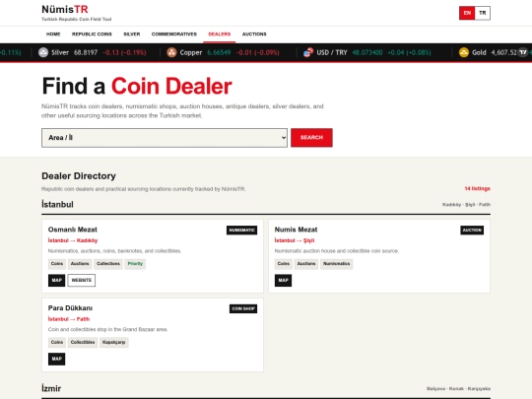Click İstanbul → Şişli location text
Screen dimensions: 532x399
click(295, 240)
